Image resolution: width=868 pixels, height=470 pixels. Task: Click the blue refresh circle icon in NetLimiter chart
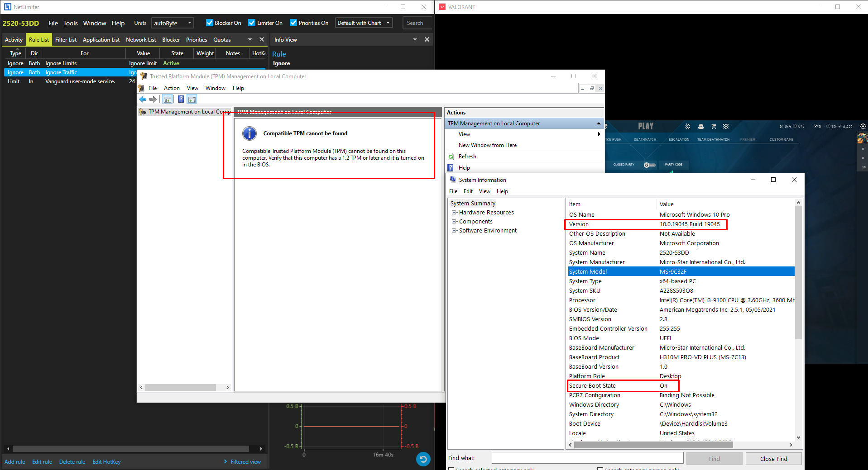423,460
